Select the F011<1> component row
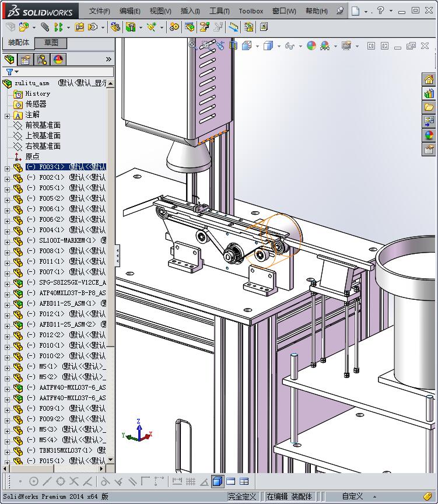This screenshot has height=504, width=438. 66,261
